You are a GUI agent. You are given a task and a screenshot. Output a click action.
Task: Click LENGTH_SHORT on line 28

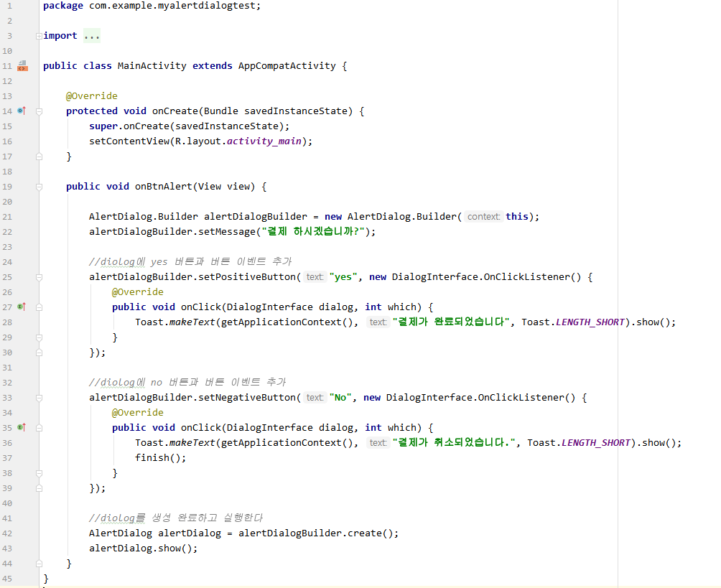(x=590, y=322)
